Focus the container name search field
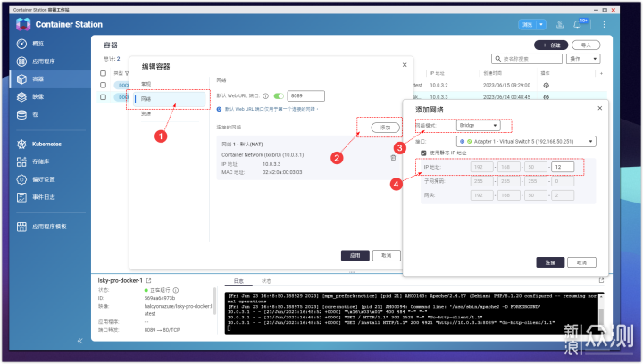The image size is (643, 364). coord(527,59)
